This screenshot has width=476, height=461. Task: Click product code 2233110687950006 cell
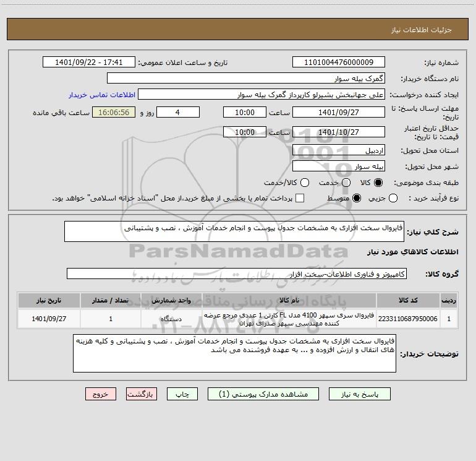coord(408,319)
